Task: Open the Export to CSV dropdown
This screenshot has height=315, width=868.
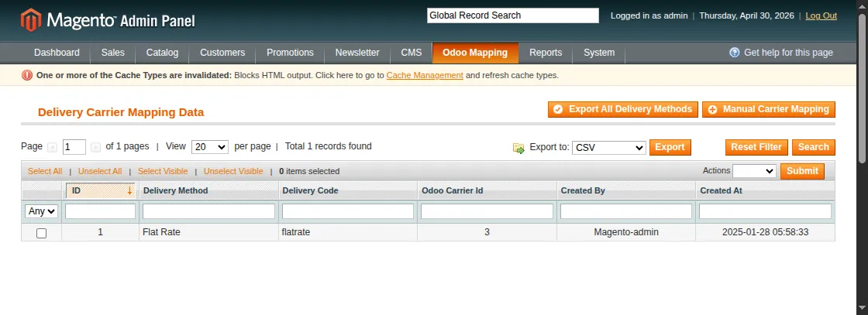Action: point(609,148)
